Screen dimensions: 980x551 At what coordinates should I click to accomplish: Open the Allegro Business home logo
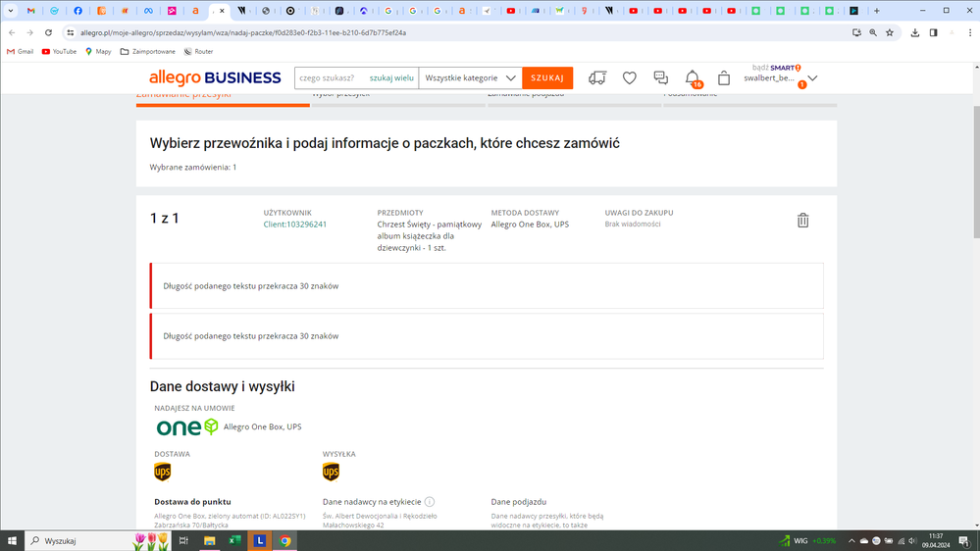click(x=215, y=78)
